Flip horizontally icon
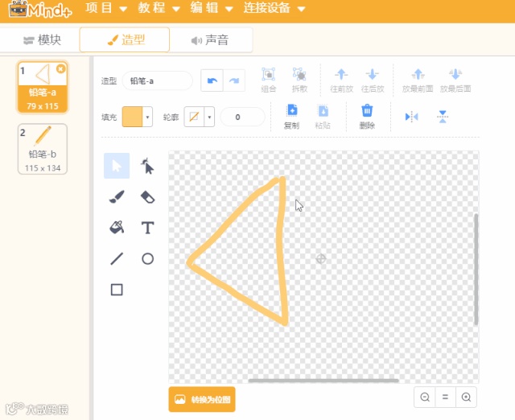The height and width of the screenshot is (420, 515). (411, 117)
